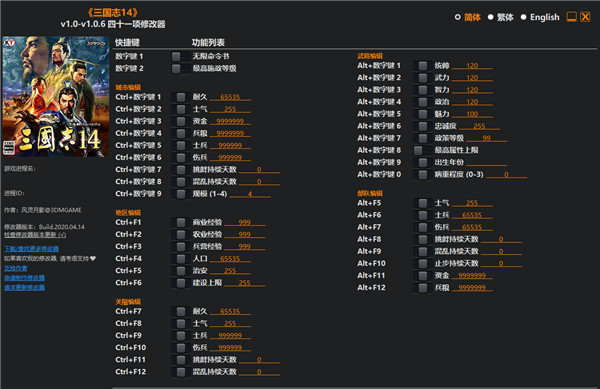
Task: Toggle Ctrl+F6 建设上限 switch
Action: tap(181, 283)
